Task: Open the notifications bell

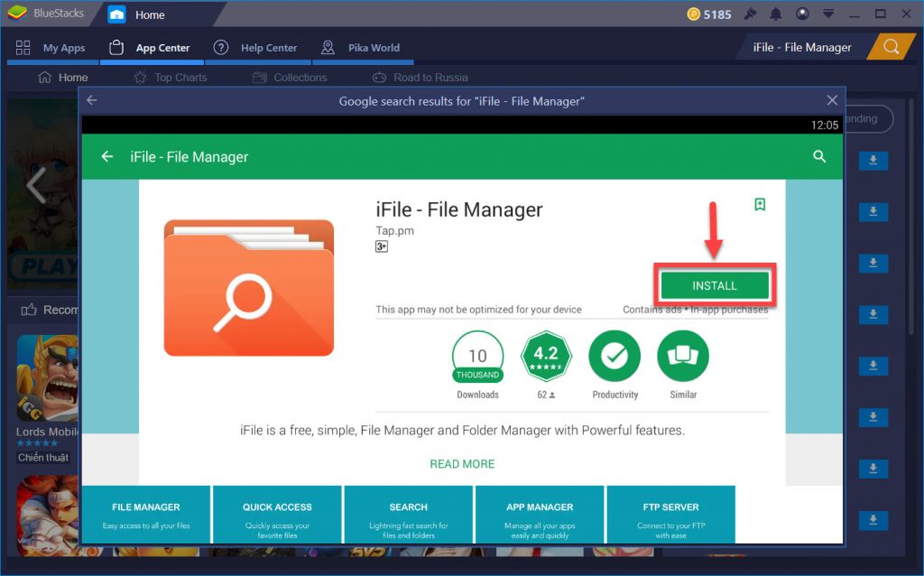Action: (x=776, y=14)
